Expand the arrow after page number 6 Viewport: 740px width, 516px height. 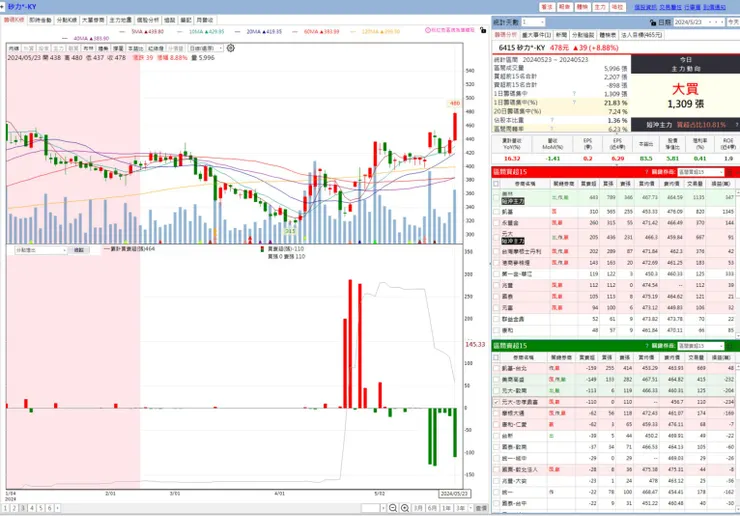point(58,508)
